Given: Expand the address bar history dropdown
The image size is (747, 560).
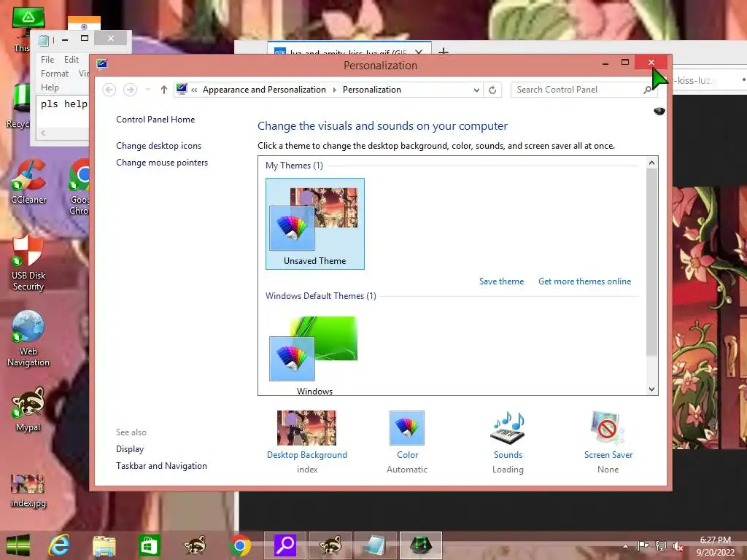Looking at the screenshot, I should [476, 90].
